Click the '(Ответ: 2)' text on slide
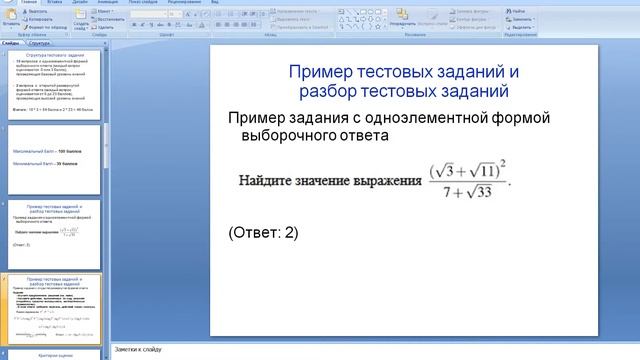This screenshot has height=360, width=640. 263,233
